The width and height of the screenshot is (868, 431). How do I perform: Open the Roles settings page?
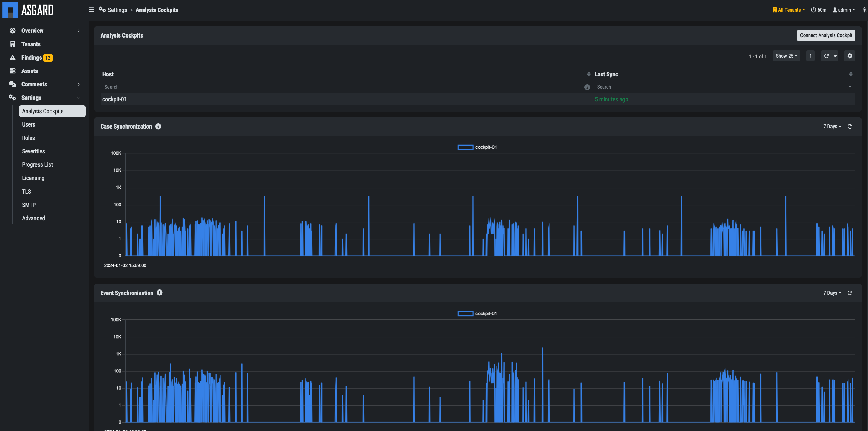click(28, 138)
